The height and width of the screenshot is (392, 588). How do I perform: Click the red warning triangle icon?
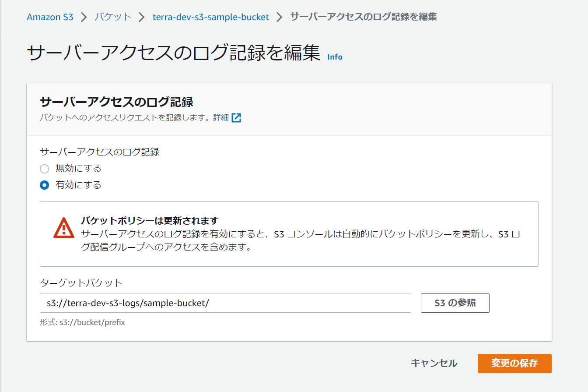64,228
